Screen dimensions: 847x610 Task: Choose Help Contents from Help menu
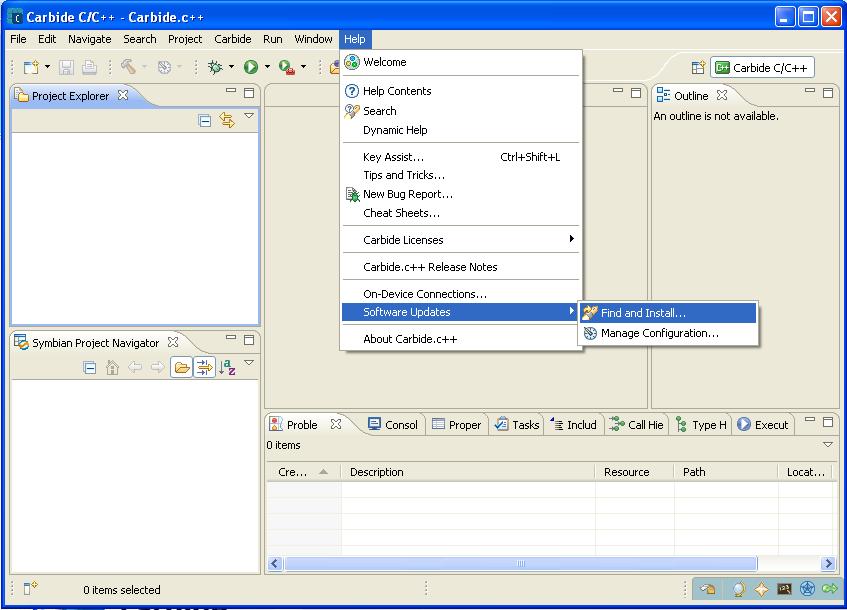click(460, 91)
